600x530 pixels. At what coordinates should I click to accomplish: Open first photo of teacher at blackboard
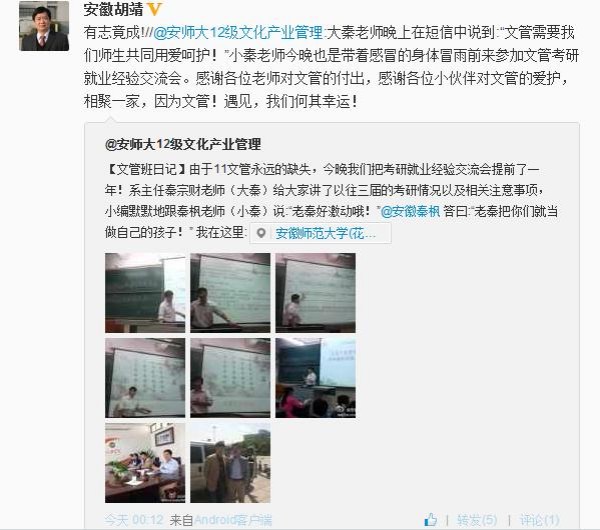coord(145,293)
